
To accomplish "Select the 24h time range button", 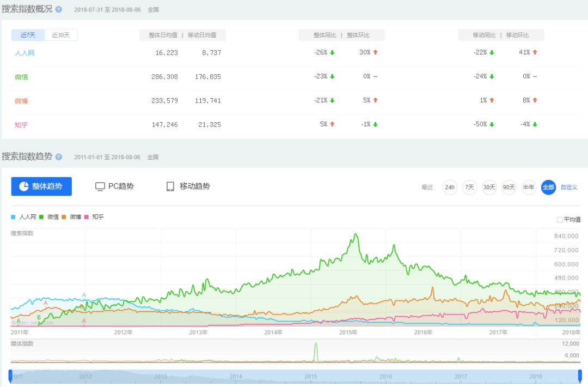I will 450,188.
